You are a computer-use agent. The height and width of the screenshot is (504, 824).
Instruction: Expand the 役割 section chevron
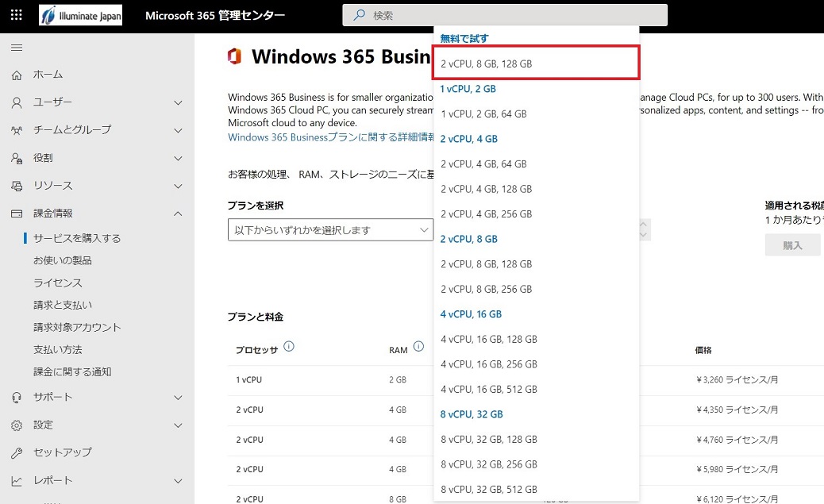(178, 158)
